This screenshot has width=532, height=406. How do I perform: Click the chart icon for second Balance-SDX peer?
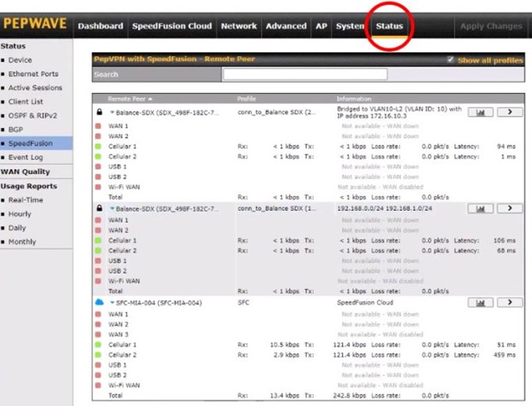tap(480, 208)
